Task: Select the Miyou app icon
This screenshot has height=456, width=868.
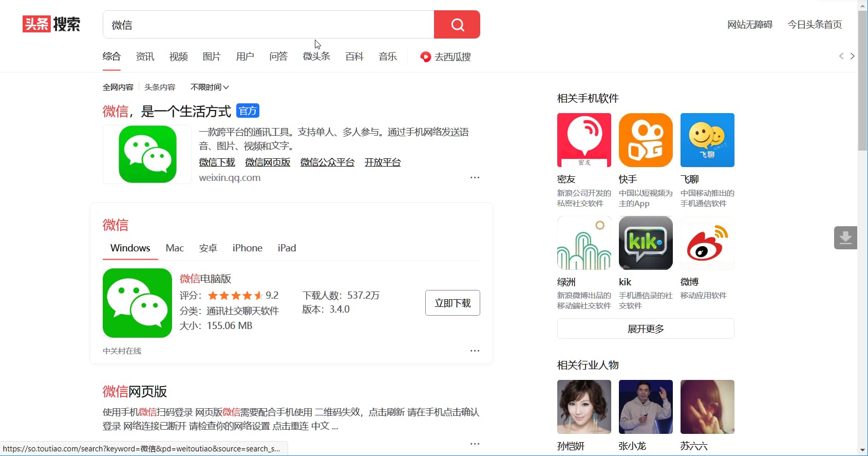Action: pyautogui.click(x=584, y=140)
